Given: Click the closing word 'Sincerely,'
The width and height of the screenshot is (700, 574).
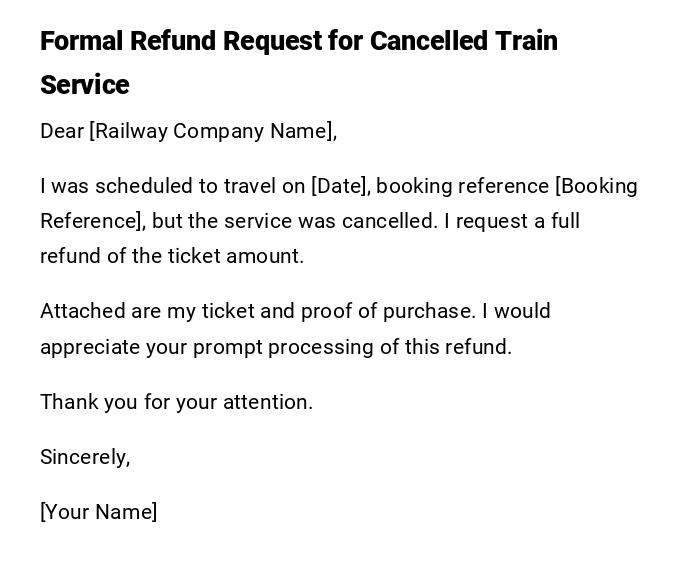Looking at the screenshot, I should (x=85, y=457).
